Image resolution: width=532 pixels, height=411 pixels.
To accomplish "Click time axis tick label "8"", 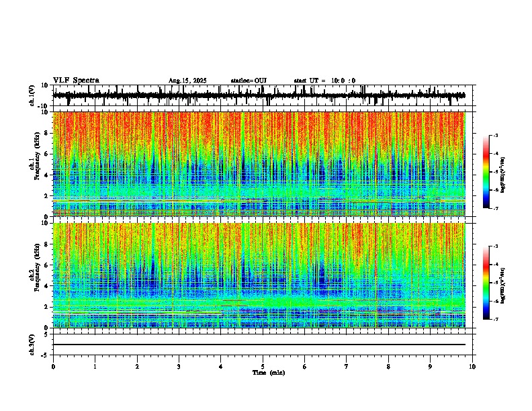I will 388,367.
